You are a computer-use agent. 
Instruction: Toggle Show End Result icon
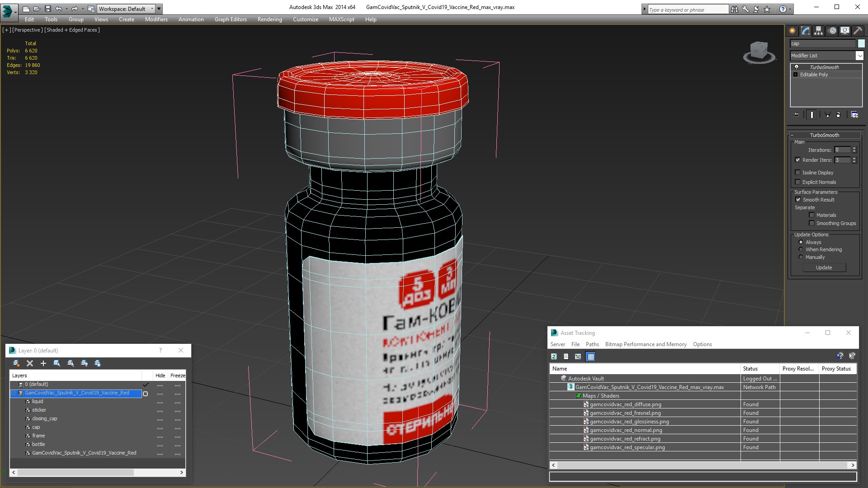point(812,115)
